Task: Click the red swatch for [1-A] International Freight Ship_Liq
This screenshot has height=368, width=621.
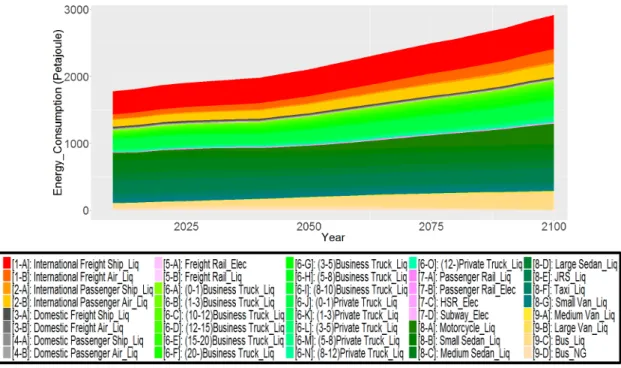Action: [7, 263]
